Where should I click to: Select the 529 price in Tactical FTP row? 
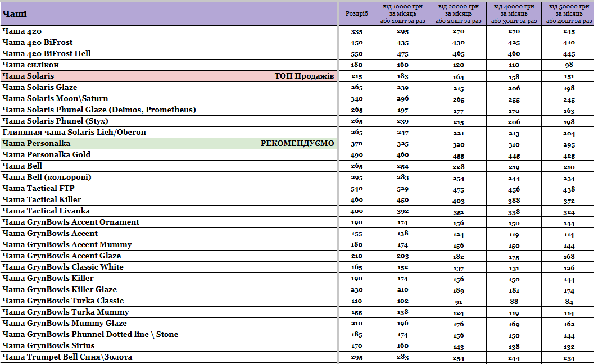(x=402, y=189)
